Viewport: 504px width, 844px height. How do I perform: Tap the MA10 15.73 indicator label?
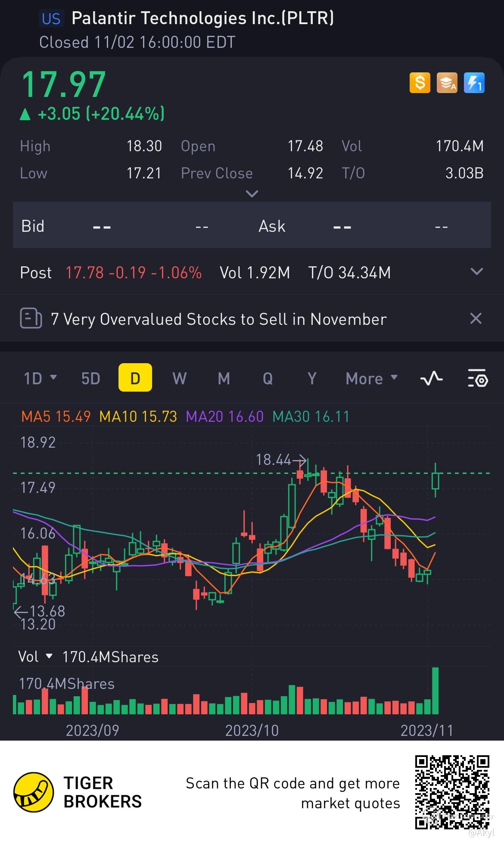point(138,416)
